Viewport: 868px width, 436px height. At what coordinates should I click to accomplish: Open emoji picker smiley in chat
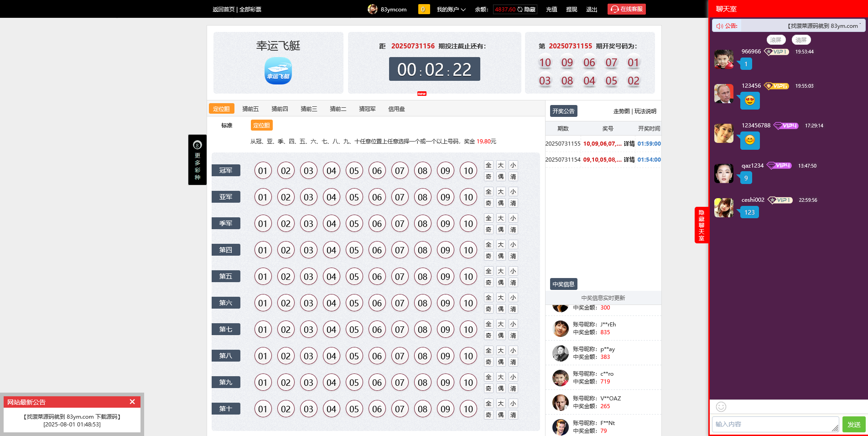[x=721, y=407]
